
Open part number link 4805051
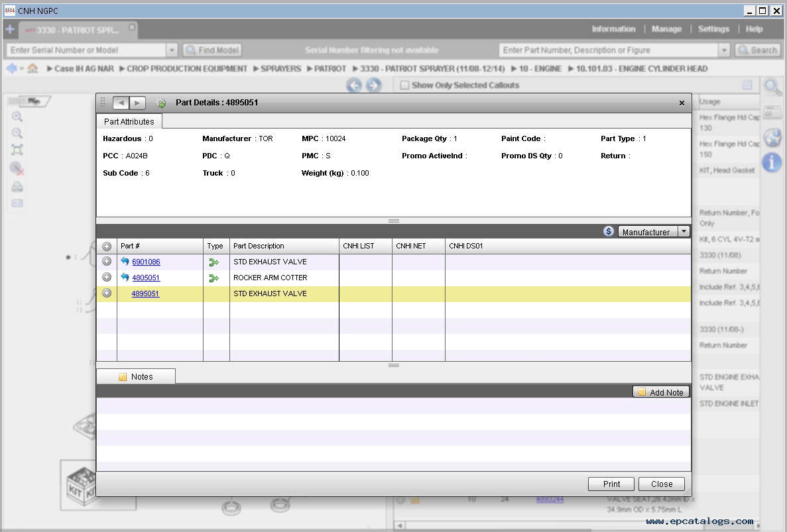[146, 278]
